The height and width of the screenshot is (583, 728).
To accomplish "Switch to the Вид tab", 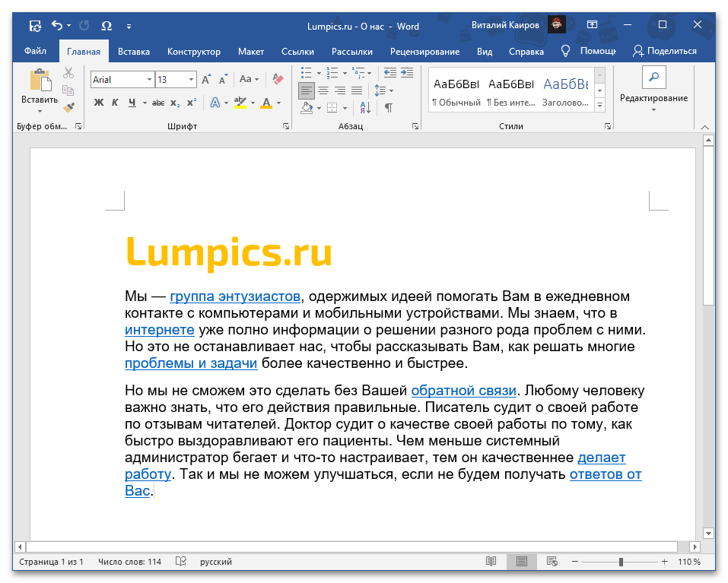I will 485,52.
